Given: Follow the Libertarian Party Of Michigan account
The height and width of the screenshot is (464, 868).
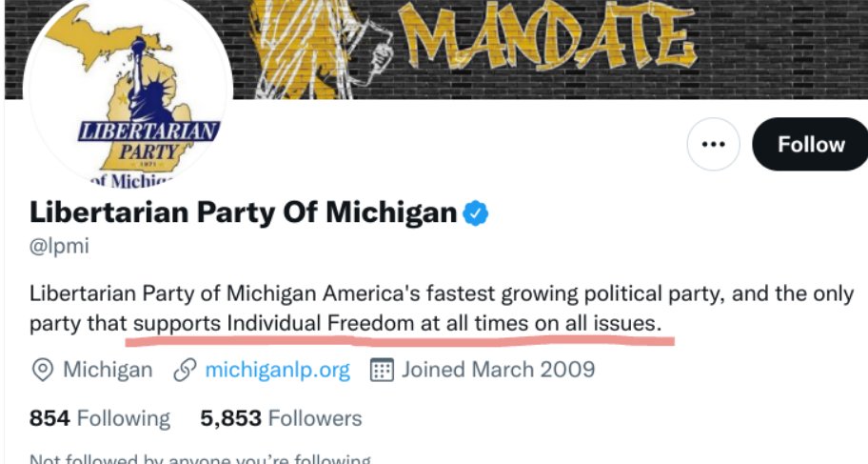Looking at the screenshot, I should (811, 144).
